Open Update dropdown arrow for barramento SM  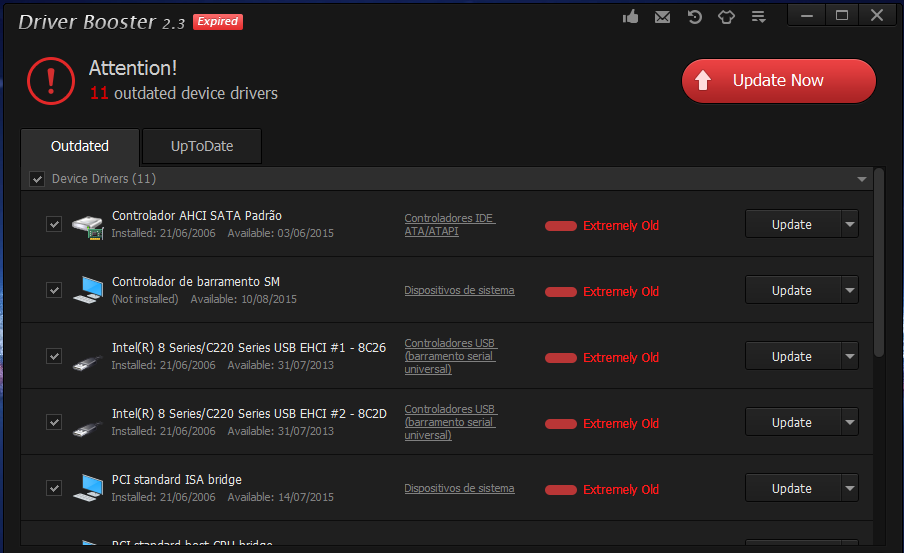[x=850, y=290]
